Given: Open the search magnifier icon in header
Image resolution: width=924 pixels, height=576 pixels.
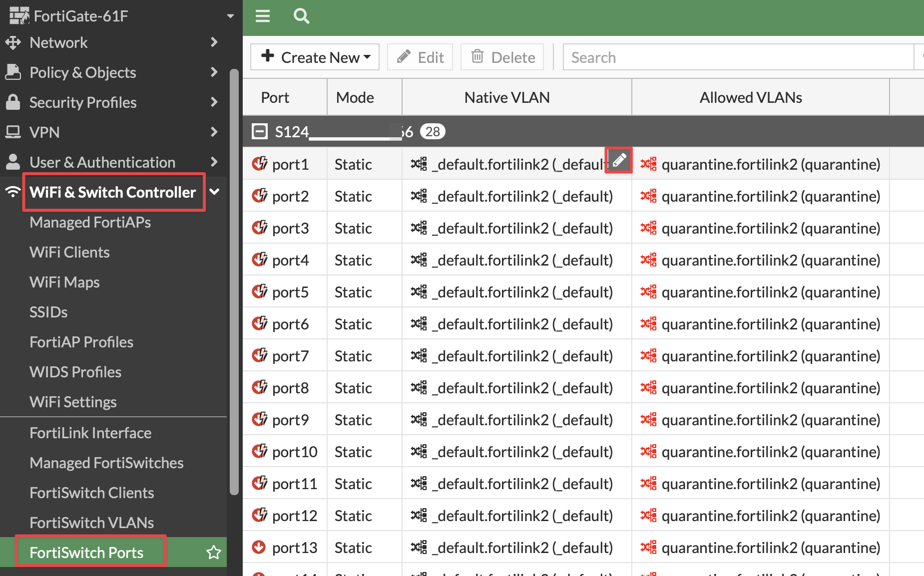Looking at the screenshot, I should click(301, 16).
